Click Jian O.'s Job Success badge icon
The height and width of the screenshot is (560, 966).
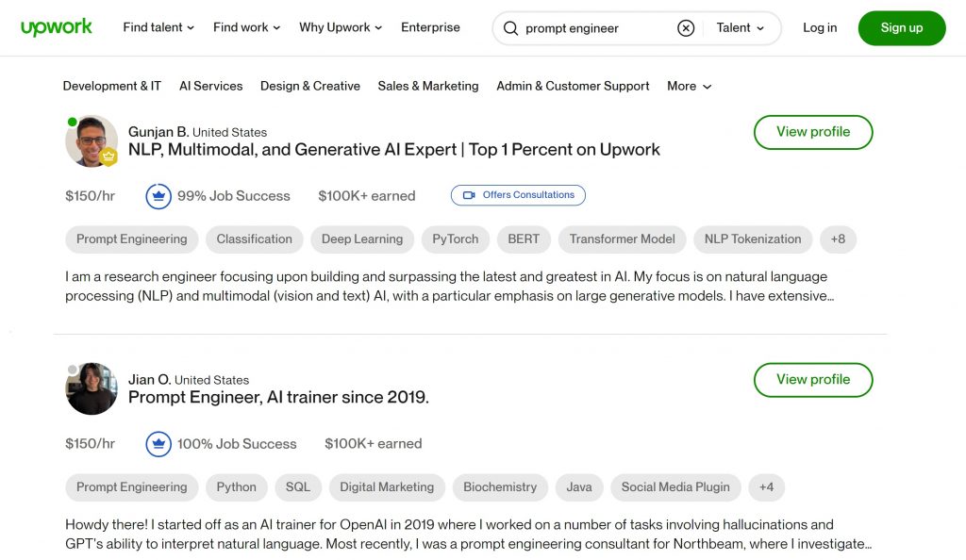click(x=158, y=443)
